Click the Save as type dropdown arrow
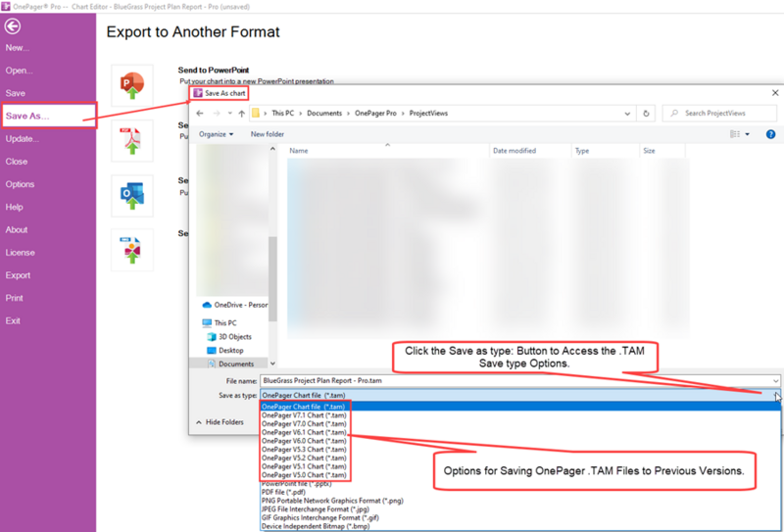Viewport: 784px width, 532px height. pyautogui.click(x=776, y=395)
